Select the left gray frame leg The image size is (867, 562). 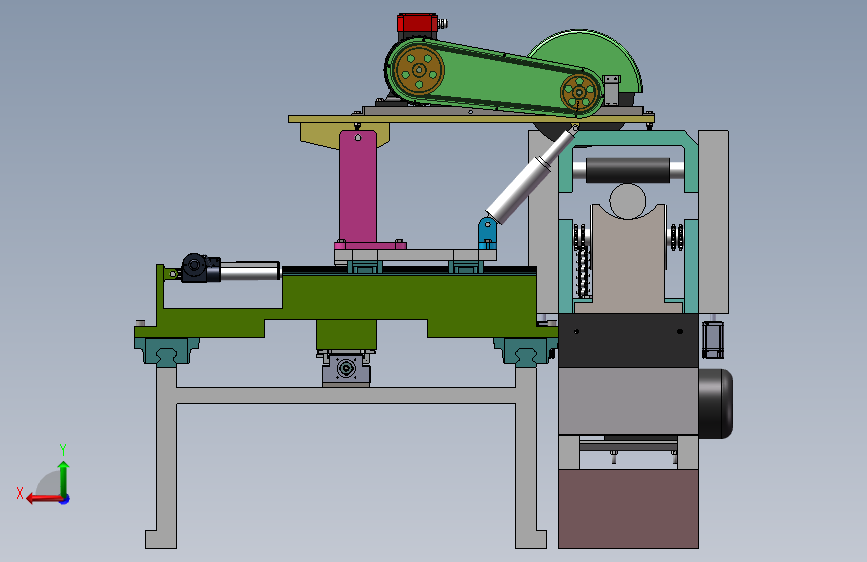[x=165, y=456]
